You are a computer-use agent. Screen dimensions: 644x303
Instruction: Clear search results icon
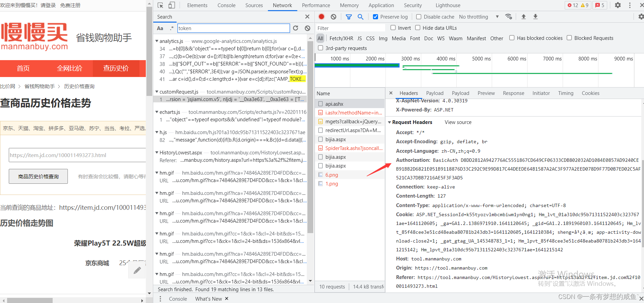(307, 28)
